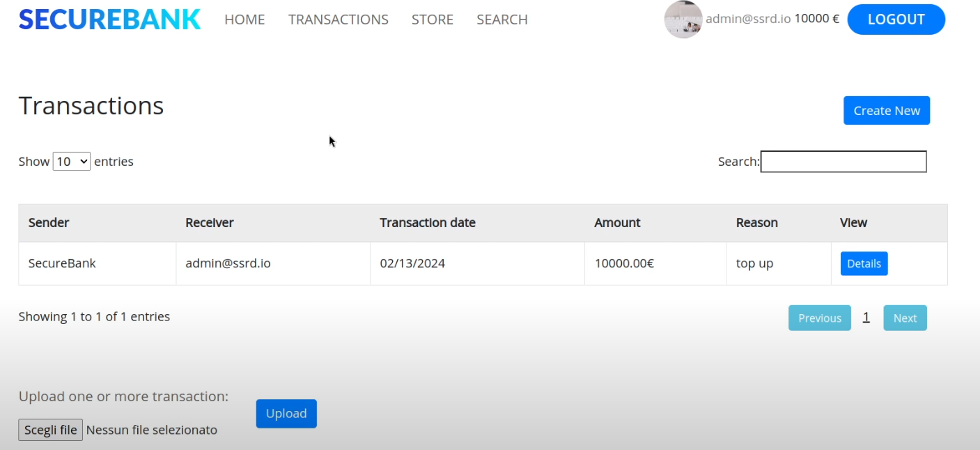Open the Transactions nav item
Image resolution: width=980 pixels, height=450 pixels.
[339, 20]
